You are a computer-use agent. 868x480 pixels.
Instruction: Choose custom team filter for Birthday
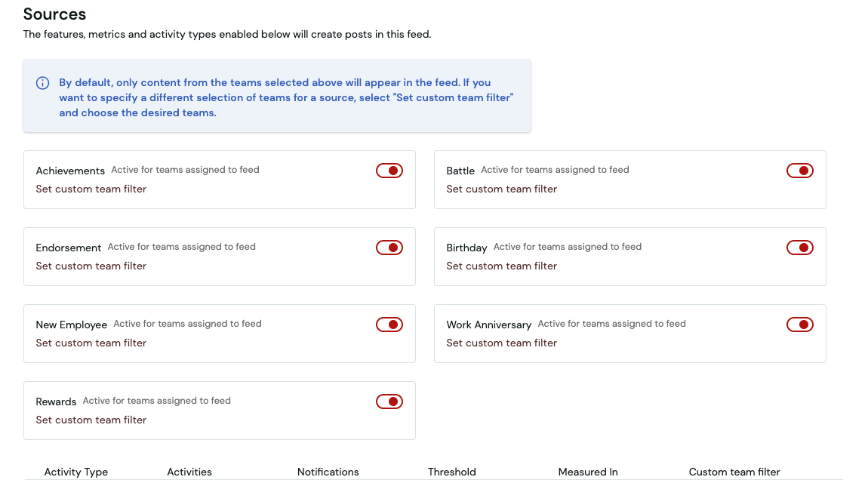[x=501, y=266]
